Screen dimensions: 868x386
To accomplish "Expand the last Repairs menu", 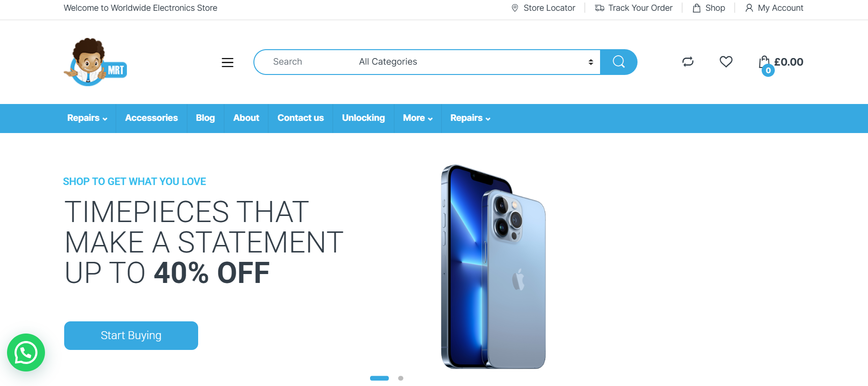I will [x=470, y=118].
